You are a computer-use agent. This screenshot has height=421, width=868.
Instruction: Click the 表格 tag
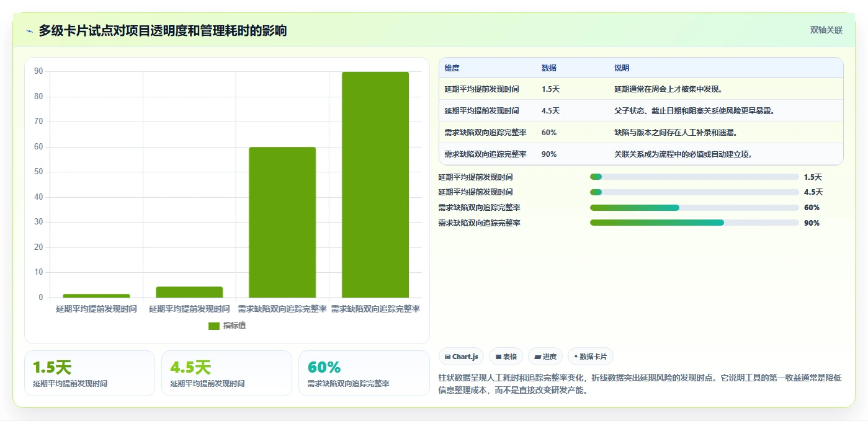click(x=506, y=357)
